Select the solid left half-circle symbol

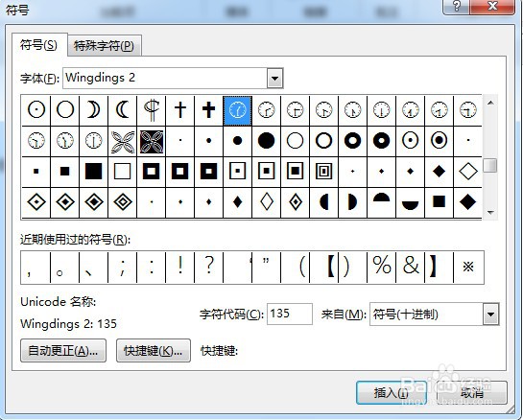pyautogui.click(x=323, y=202)
